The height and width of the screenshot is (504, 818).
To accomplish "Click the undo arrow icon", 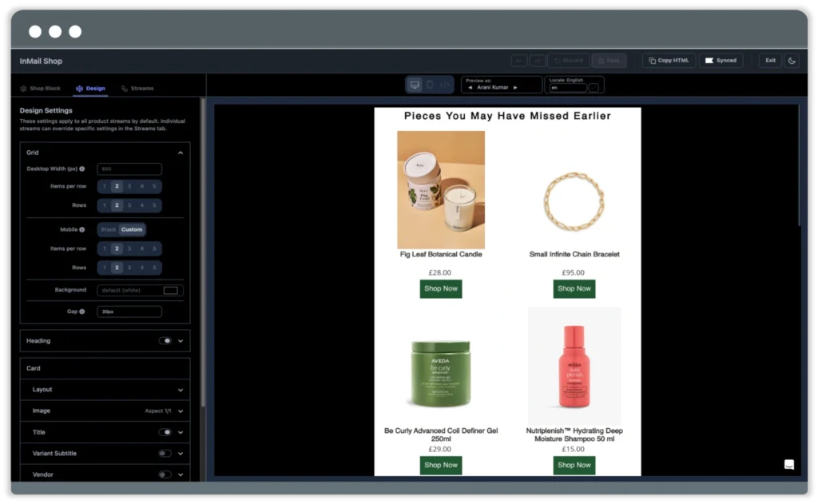I will [x=518, y=61].
